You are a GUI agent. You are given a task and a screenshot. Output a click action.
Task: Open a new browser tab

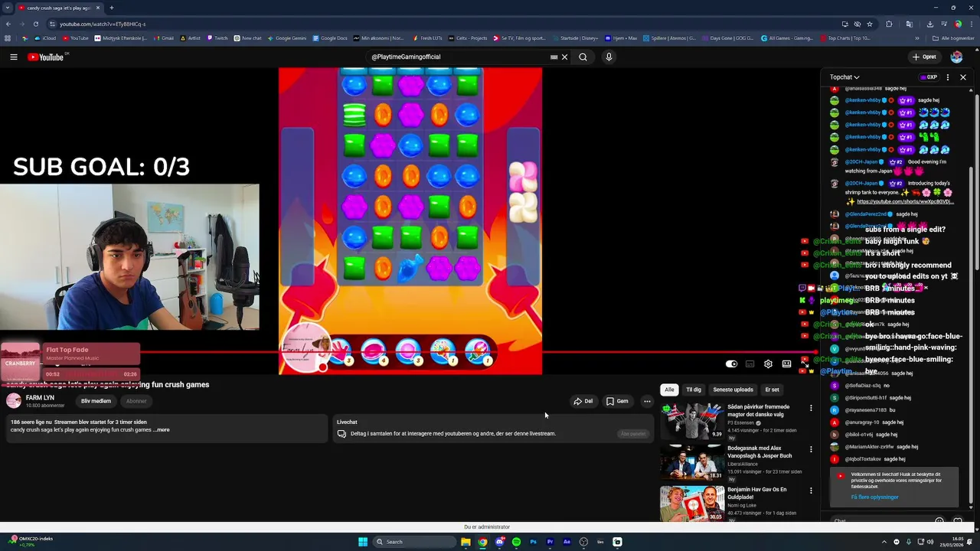click(111, 8)
